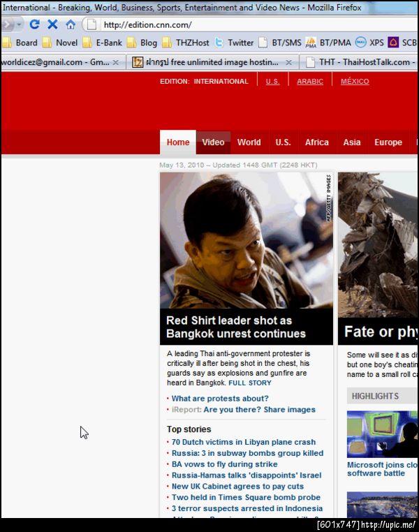The height and width of the screenshot is (532, 419).
Task: Open 'What are protests about?' link
Action: click(220, 399)
